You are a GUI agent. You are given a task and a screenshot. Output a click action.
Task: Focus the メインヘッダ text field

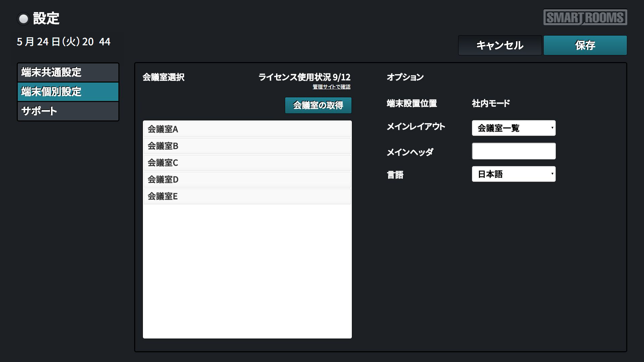514,151
